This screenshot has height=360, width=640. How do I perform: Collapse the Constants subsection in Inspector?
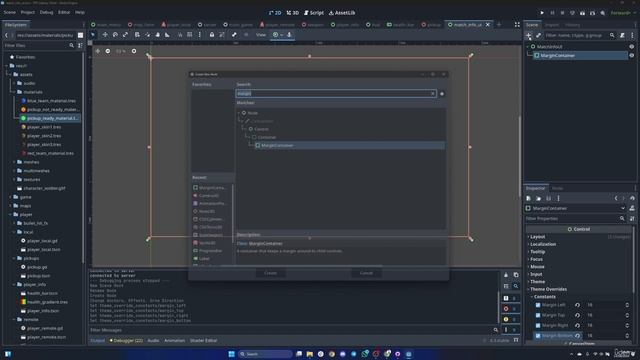click(544, 297)
